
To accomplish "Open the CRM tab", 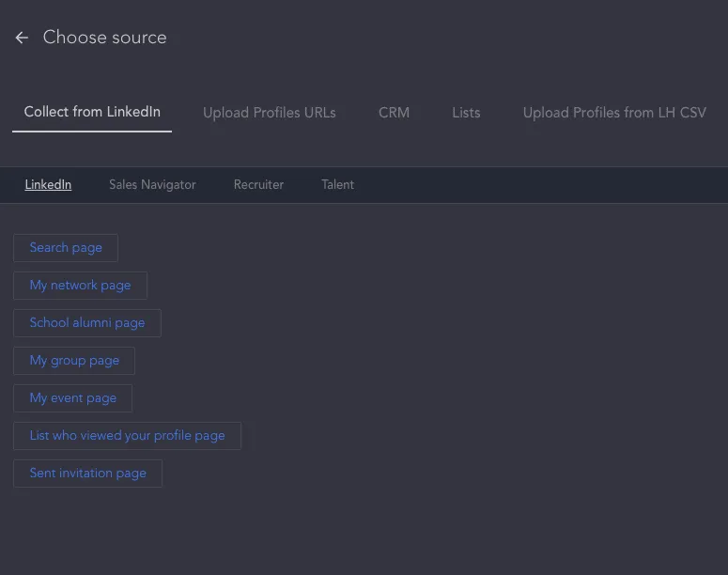I will point(394,113).
